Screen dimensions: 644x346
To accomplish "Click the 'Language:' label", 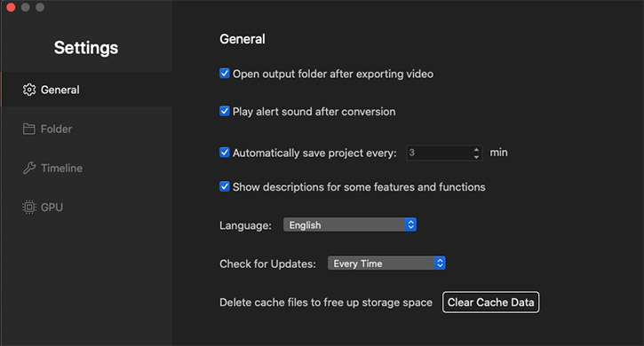I will 245,225.
